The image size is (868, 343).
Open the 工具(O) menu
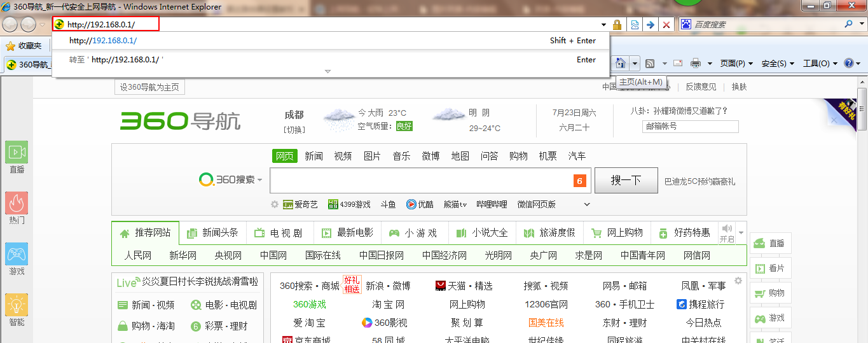pos(820,64)
